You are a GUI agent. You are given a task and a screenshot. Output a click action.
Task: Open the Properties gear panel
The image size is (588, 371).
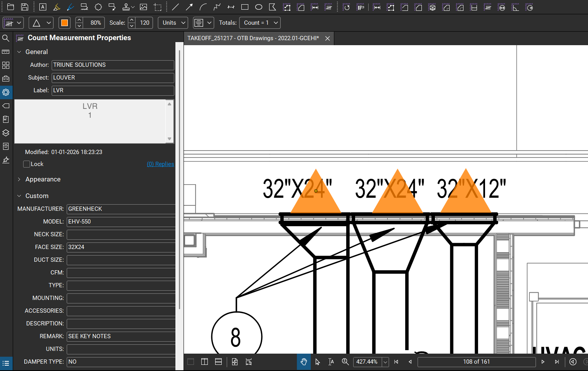6,92
